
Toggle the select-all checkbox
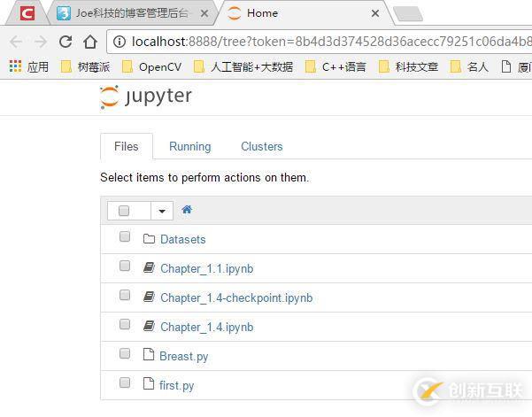[x=124, y=211]
